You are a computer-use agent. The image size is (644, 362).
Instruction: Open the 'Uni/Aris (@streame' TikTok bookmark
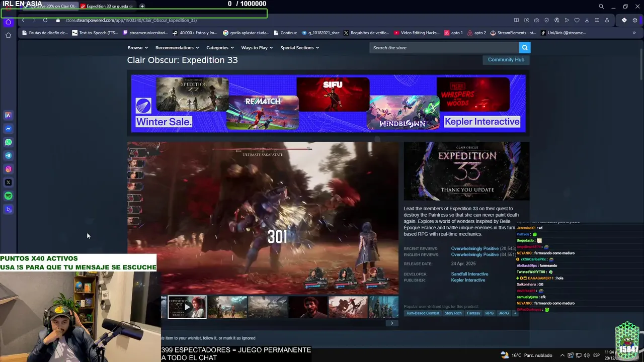(x=563, y=33)
